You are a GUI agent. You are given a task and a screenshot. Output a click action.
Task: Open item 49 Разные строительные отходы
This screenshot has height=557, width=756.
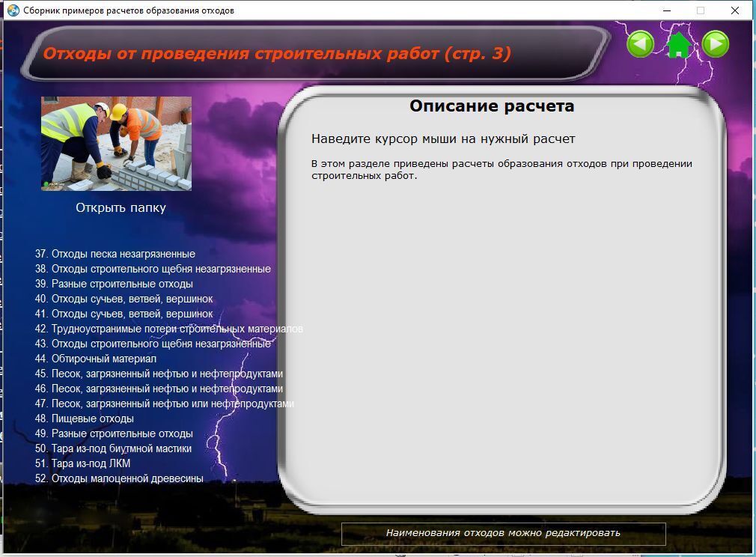114,433
